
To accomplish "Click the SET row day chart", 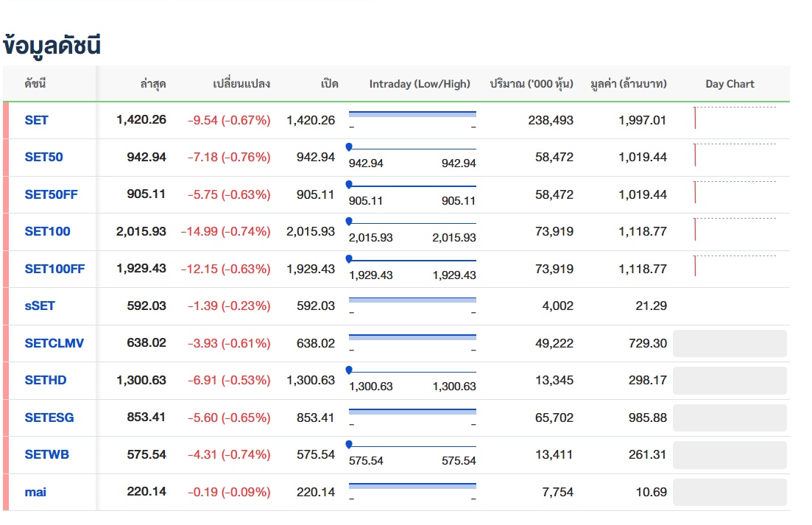I will (734, 119).
